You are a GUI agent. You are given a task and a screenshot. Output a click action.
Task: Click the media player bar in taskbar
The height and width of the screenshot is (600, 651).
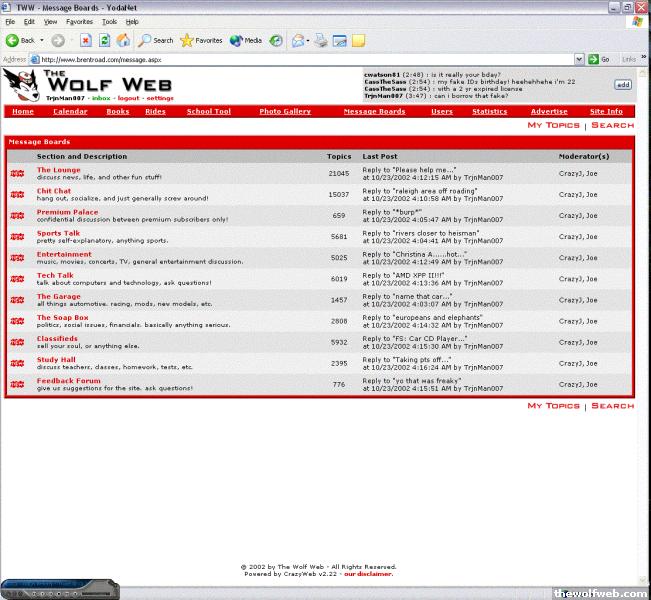pyautogui.click(x=60, y=588)
